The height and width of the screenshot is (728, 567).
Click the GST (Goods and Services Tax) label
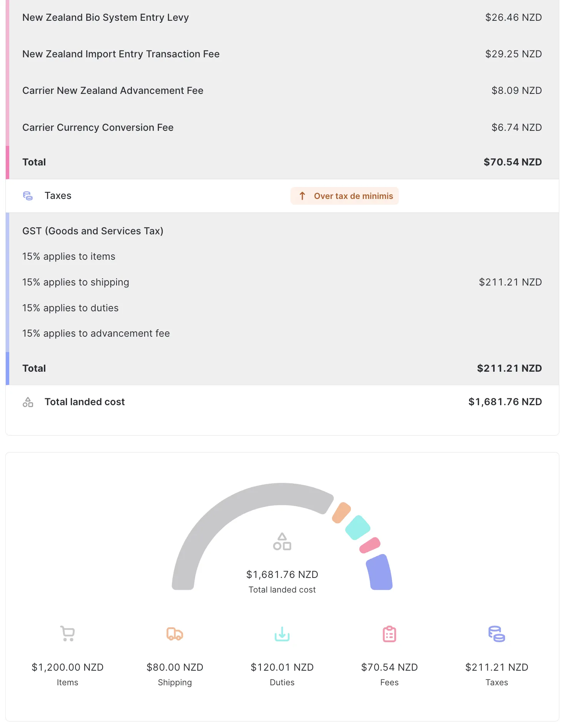[x=93, y=231]
